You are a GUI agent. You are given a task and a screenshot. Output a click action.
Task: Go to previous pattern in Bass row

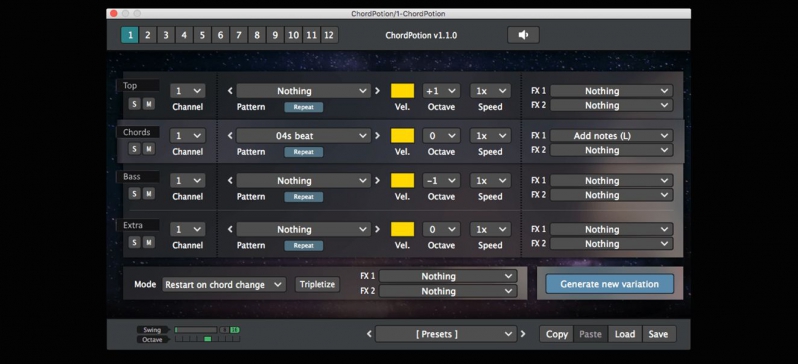[x=230, y=180]
